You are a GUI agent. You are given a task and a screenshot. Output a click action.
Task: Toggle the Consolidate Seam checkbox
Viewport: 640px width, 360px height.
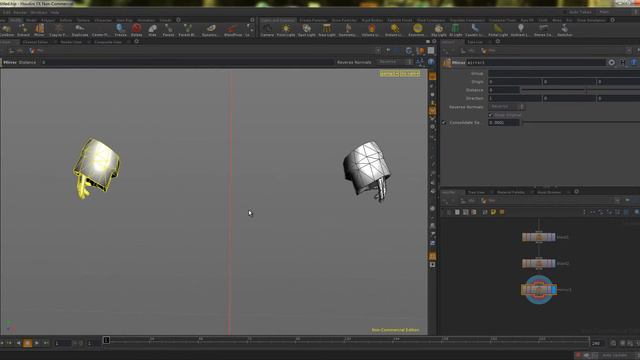tap(444, 122)
